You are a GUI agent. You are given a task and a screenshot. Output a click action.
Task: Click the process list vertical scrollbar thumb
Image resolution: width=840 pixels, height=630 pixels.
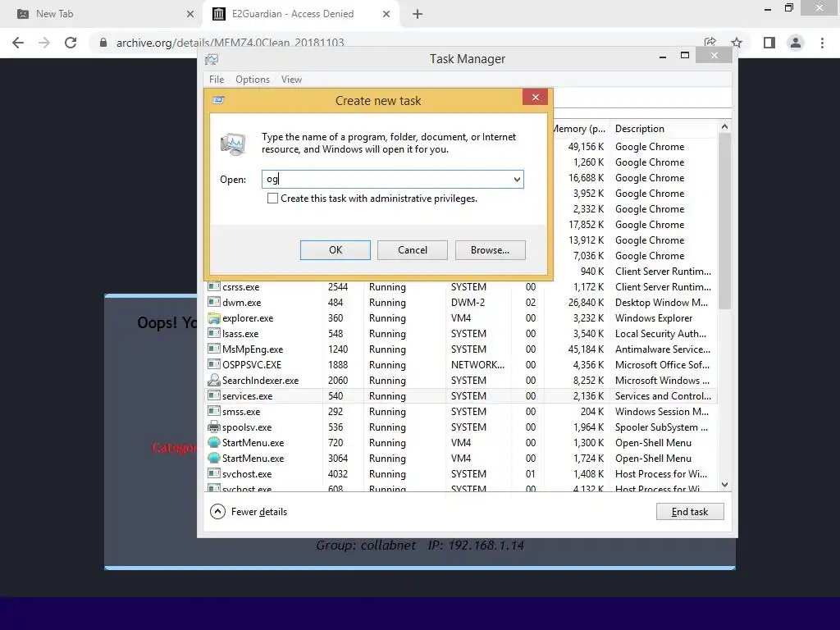724,221
